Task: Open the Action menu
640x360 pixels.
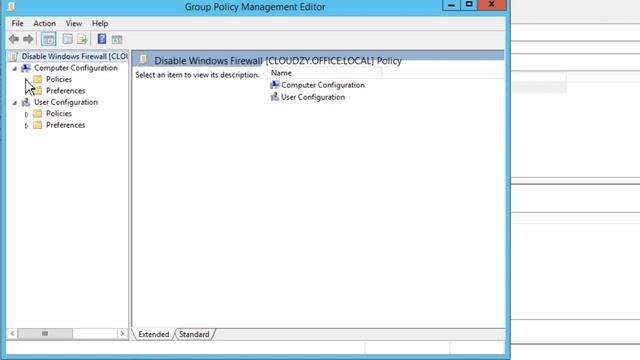Action: (x=44, y=23)
